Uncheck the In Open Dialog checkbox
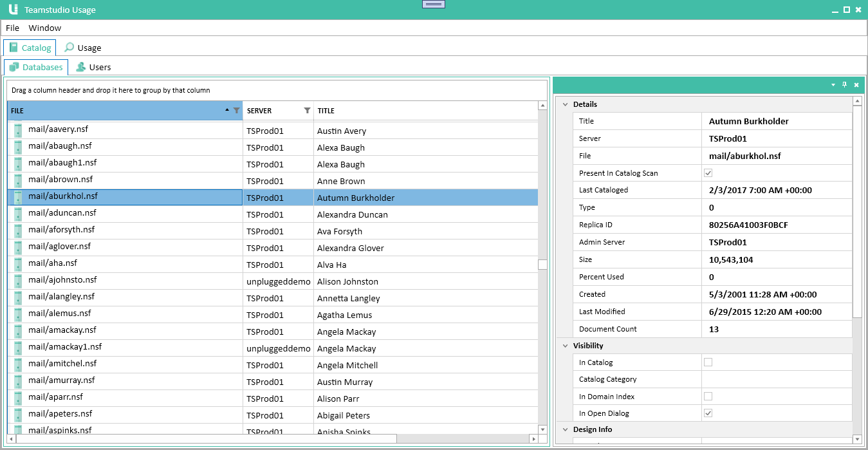The height and width of the screenshot is (450, 868). point(708,413)
